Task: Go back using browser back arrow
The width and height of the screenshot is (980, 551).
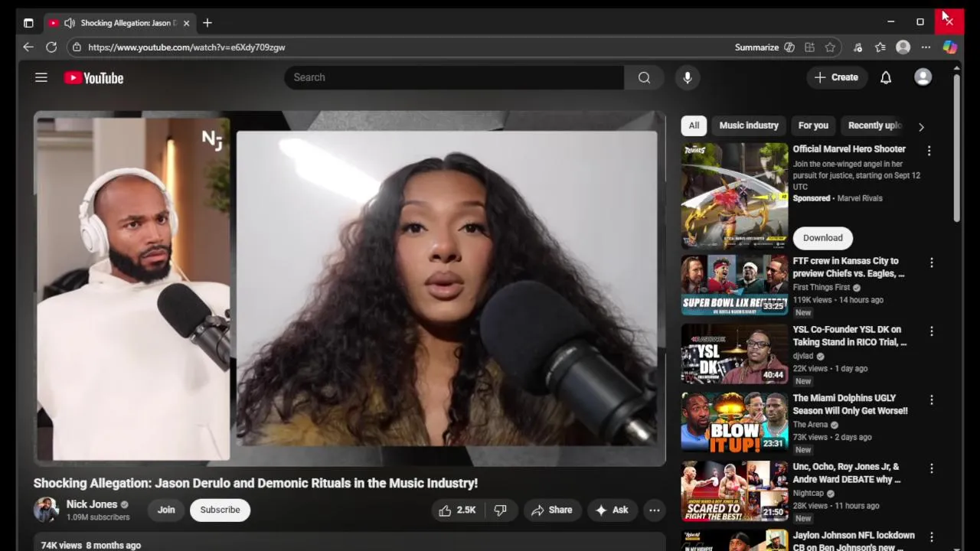Action: [28, 47]
